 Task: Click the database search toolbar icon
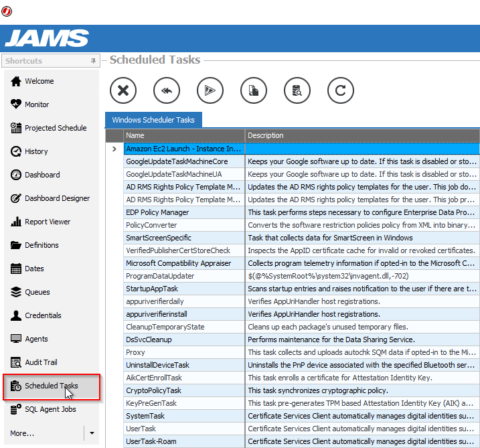297,90
